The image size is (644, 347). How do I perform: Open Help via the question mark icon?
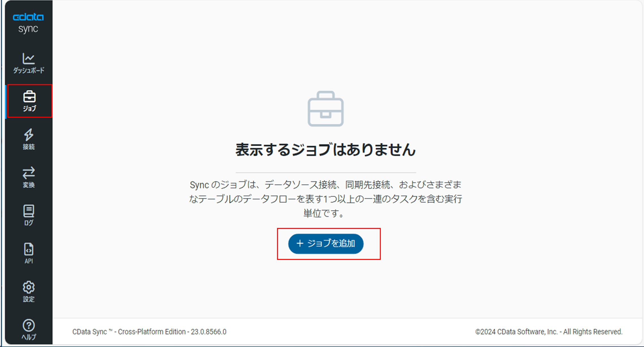pos(29,325)
